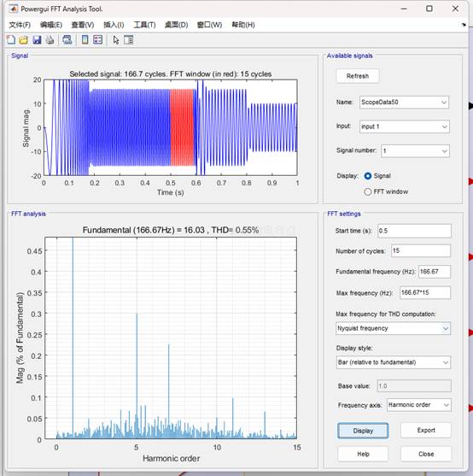Click the New Figure toolbar icon
Image resolution: width=473 pixels, height=476 pixels.
click(11, 40)
